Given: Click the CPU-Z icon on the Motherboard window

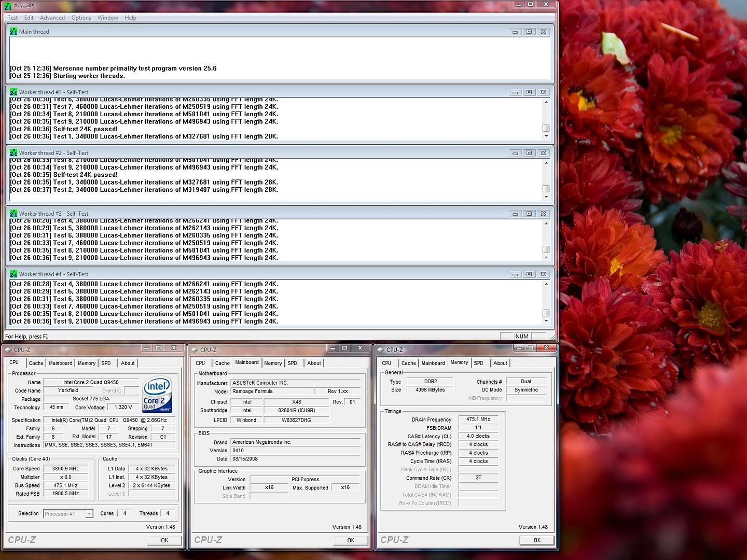Looking at the screenshot, I should click(194, 350).
